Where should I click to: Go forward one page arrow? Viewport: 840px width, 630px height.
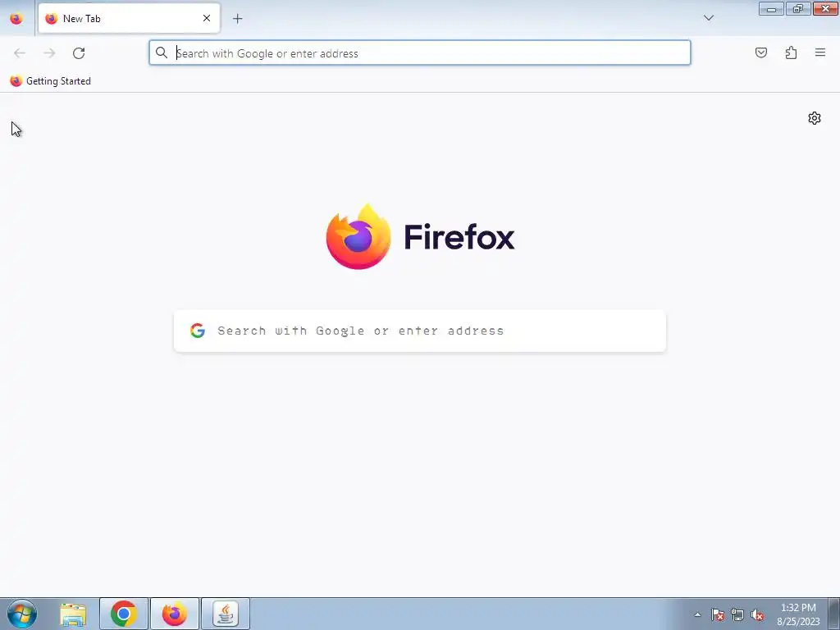(49, 53)
